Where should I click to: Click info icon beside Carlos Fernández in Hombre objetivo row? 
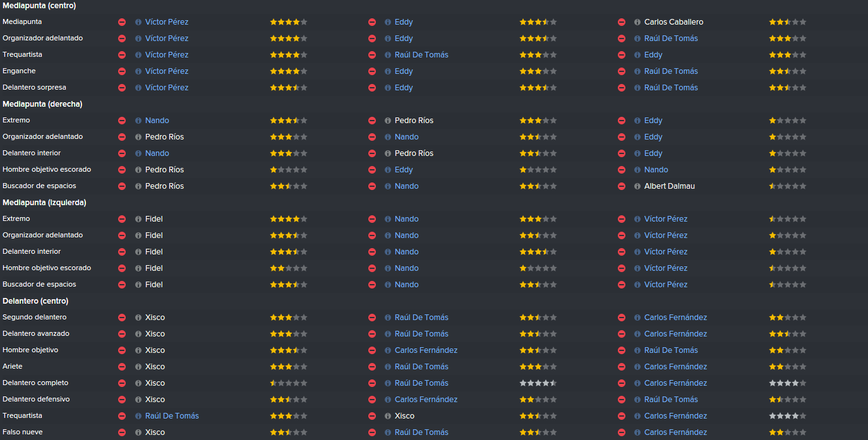388,350
